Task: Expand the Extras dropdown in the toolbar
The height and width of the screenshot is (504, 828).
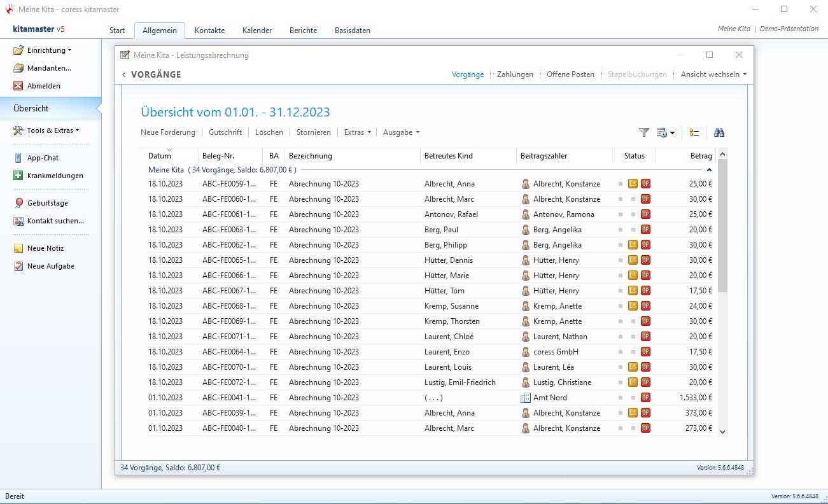Action: [x=357, y=132]
